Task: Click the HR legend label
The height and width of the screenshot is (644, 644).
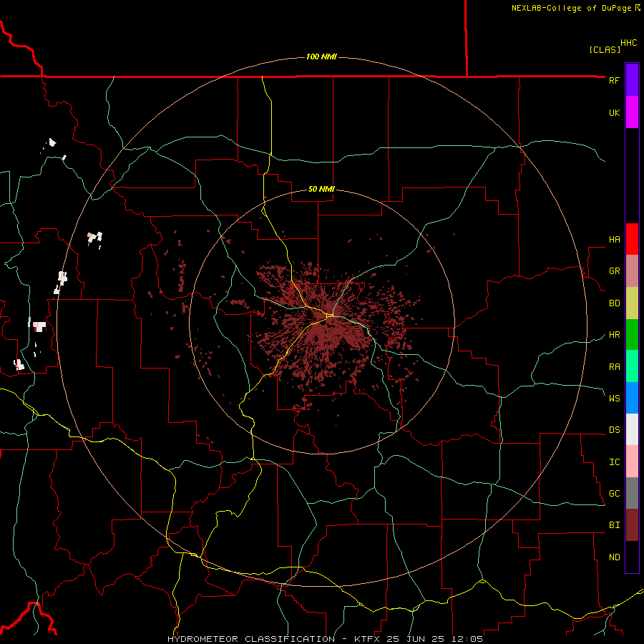Action: click(x=614, y=335)
